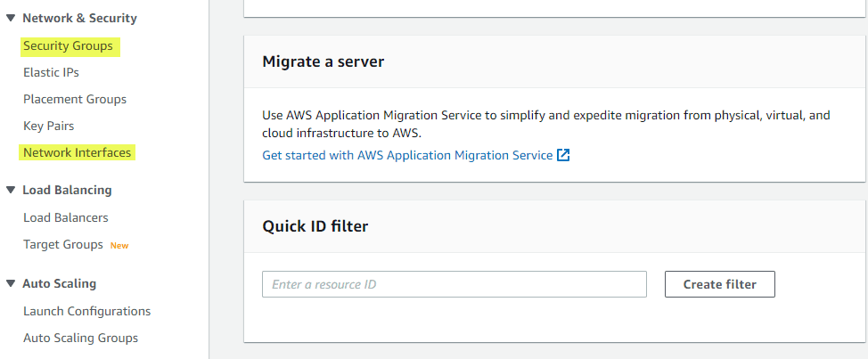
Task: Navigate to Network Interfaces
Action: [x=78, y=152]
